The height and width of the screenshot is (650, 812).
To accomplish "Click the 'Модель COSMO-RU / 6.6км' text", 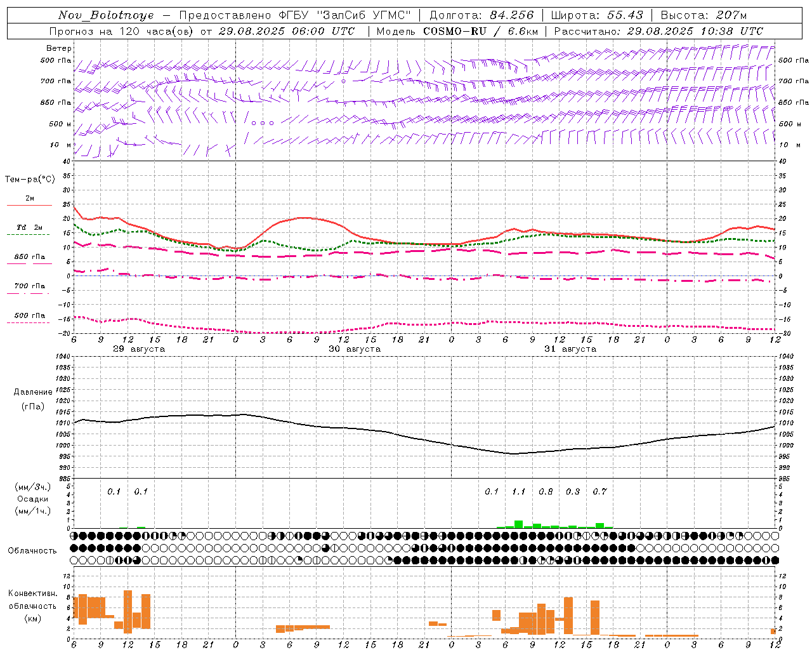I will point(457,31).
